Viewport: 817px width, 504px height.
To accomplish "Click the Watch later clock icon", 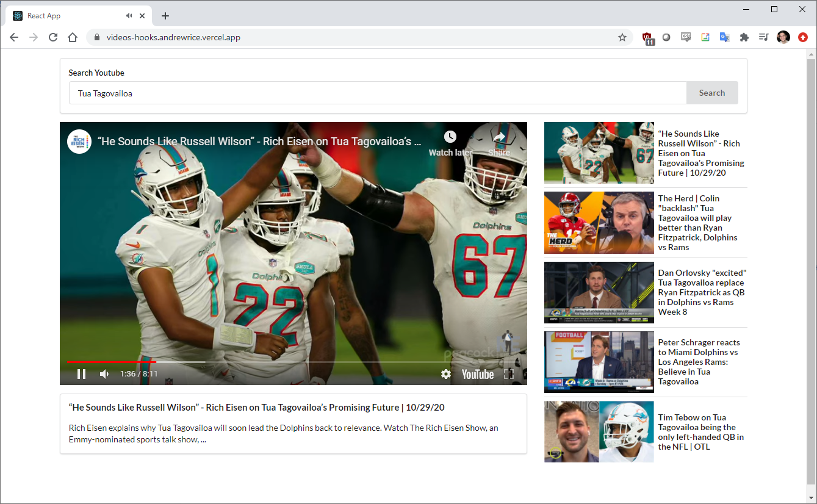I will pyautogui.click(x=450, y=137).
